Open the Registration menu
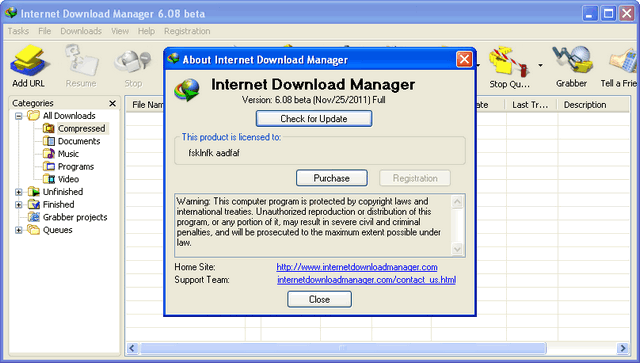The image size is (640, 363). pyautogui.click(x=187, y=31)
